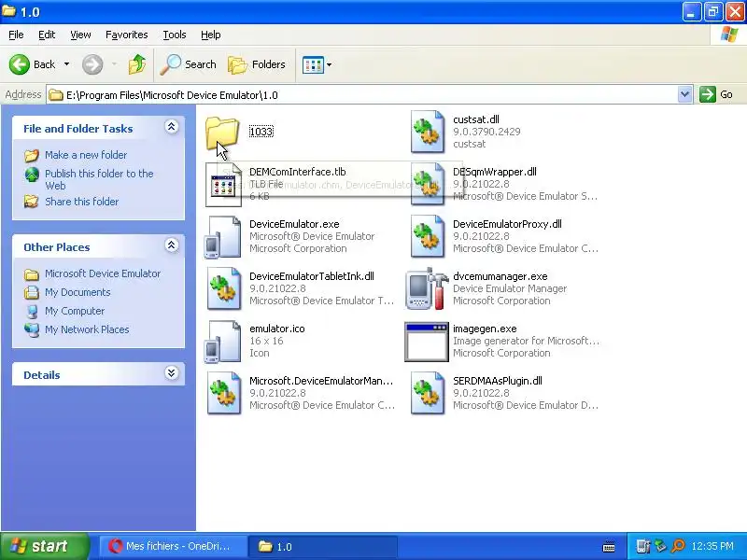Select the dvcemumanager.exe hammer icon
The width and height of the screenshot is (747, 560).
(427, 288)
